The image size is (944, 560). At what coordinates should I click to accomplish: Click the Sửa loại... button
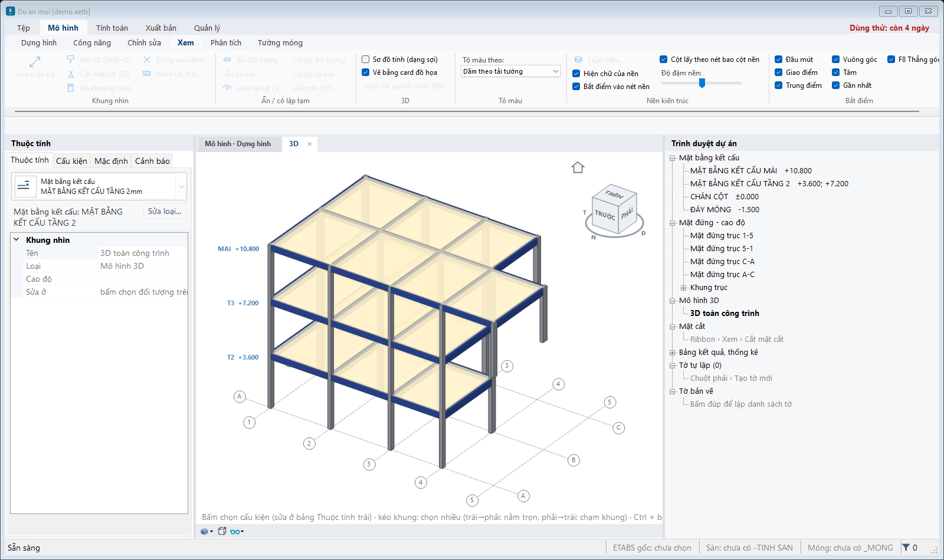tap(165, 211)
